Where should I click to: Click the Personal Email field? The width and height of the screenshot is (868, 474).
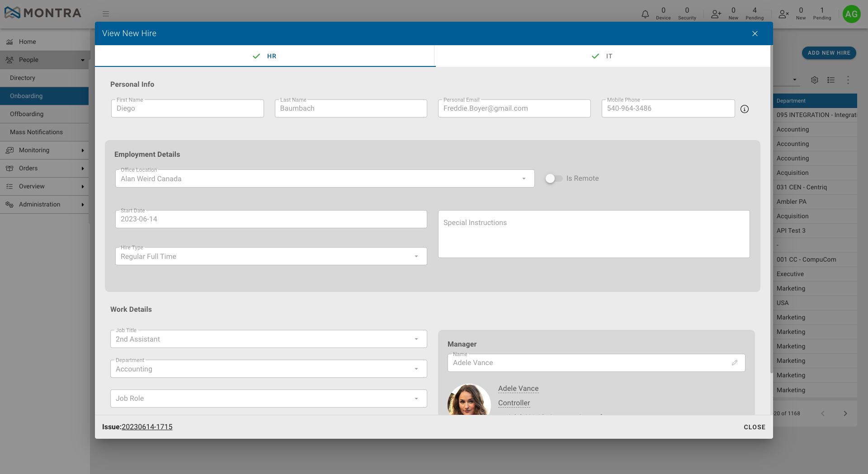(514, 108)
